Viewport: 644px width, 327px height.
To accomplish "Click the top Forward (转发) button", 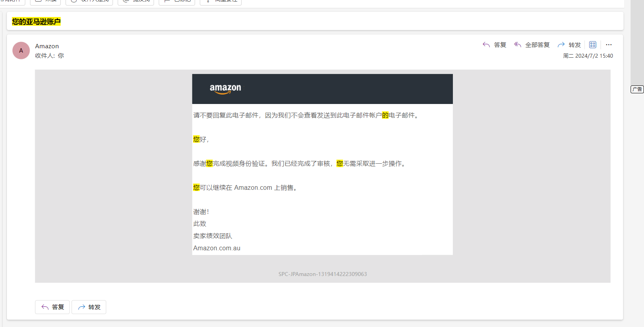I will point(569,45).
